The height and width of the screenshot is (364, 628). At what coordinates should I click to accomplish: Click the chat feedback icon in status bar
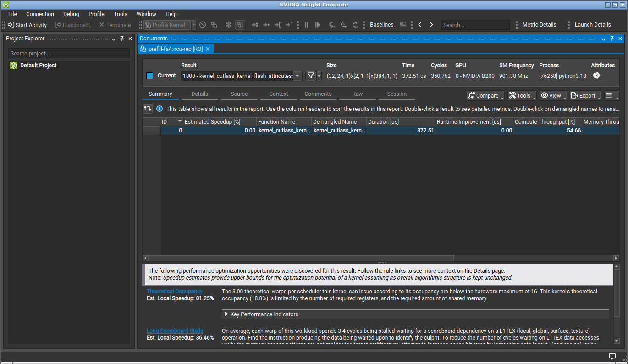(612, 356)
